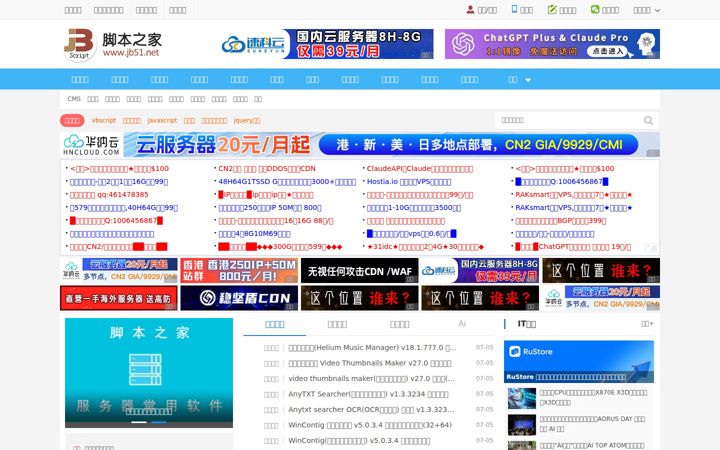The width and height of the screenshot is (720, 450).
Task: Open the 579 40H64G 99 ad link
Action: 124,208
